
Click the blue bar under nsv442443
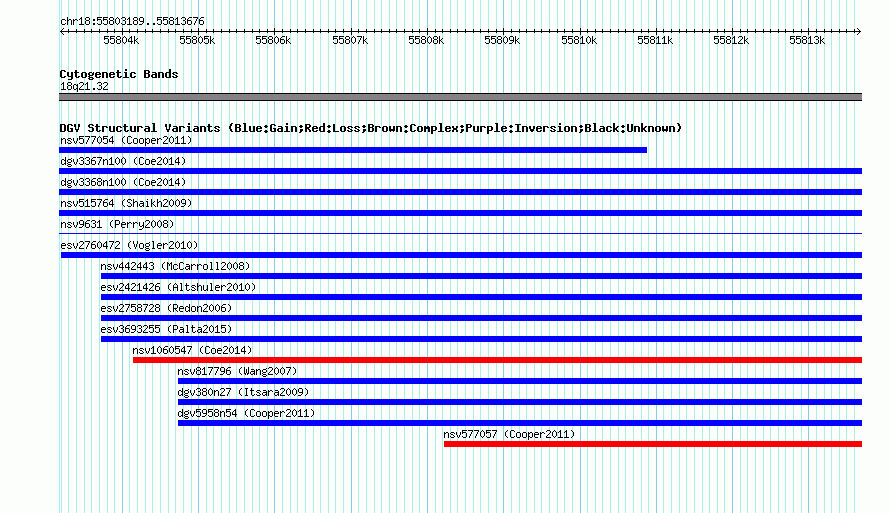[x=481, y=276]
